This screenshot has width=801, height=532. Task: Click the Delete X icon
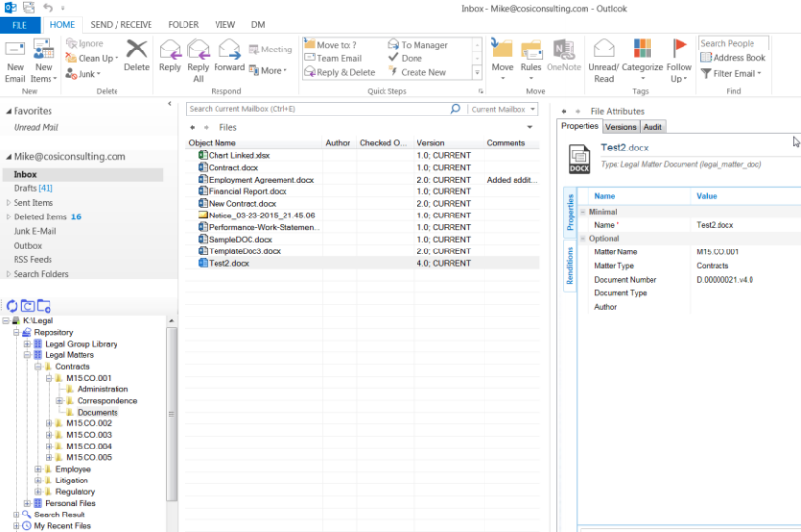click(x=136, y=50)
